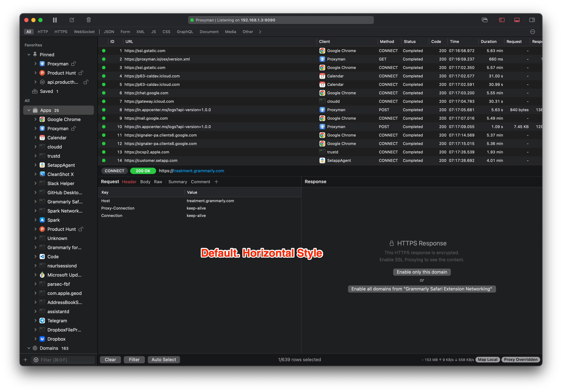Image resolution: width=562 pixels, height=392 pixels.
Task: Click the trash icon to clear sessions
Action: 89,20
